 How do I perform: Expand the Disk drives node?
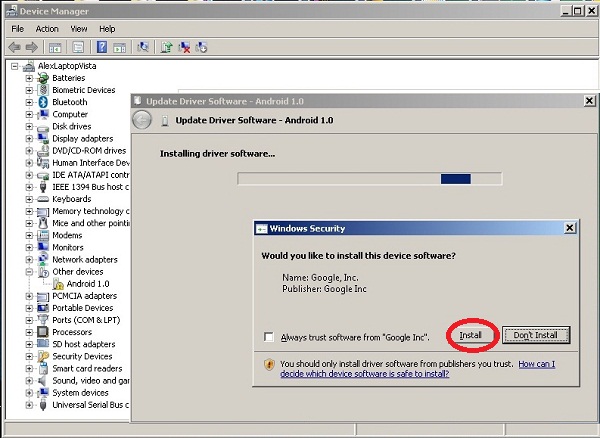[29, 126]
